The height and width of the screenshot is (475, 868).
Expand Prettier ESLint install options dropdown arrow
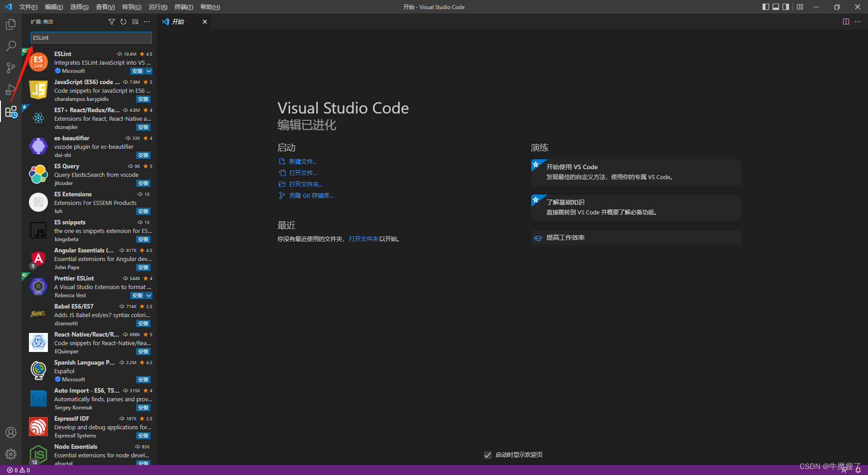[149, 295]
